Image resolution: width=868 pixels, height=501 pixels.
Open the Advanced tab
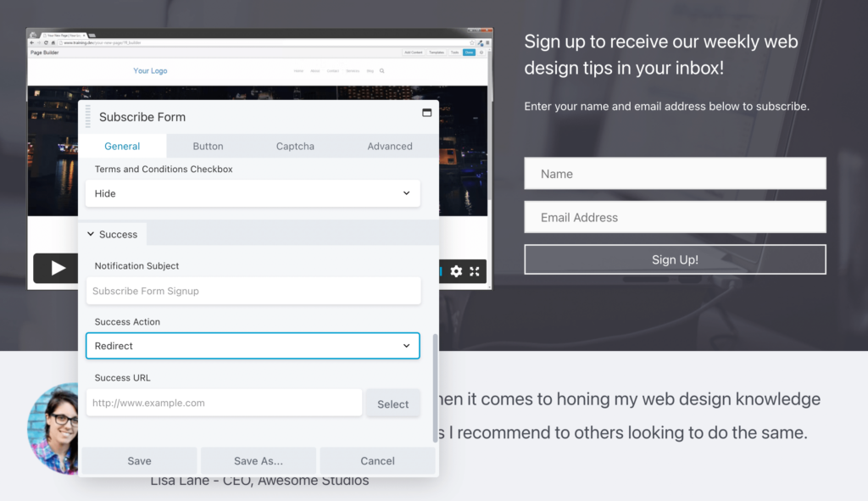click(x=390, y=146)
